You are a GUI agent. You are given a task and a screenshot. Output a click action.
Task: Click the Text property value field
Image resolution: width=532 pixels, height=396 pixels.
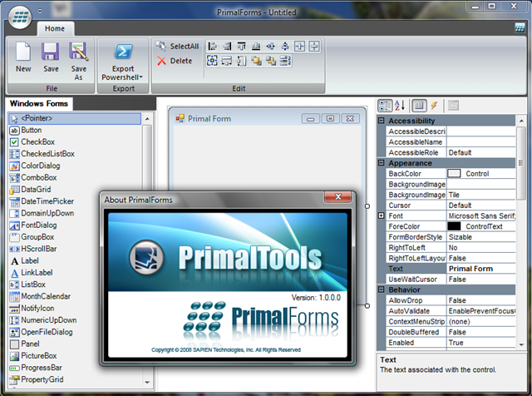480,269
